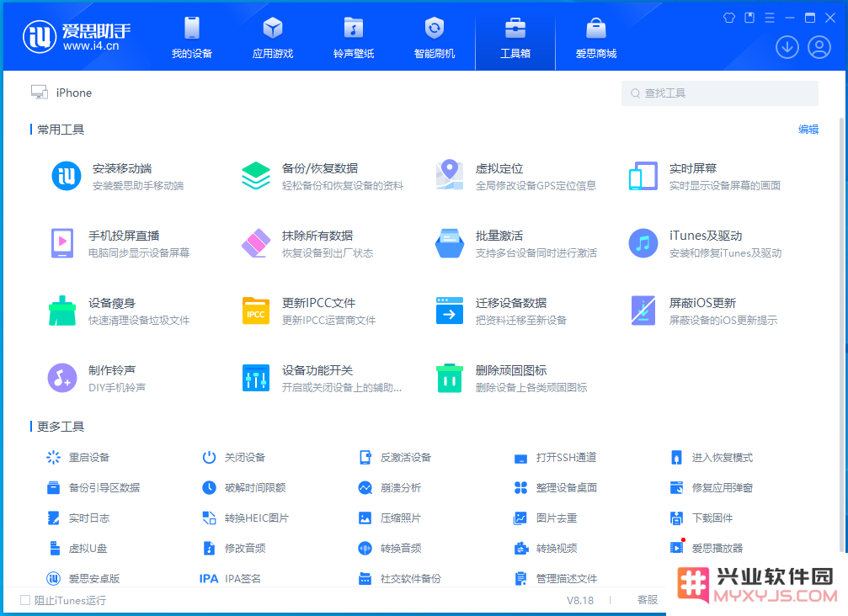This screenshot has width=848, height=616.
Task: Click the 整理设备桌面 grid icon
Action: 520,488
